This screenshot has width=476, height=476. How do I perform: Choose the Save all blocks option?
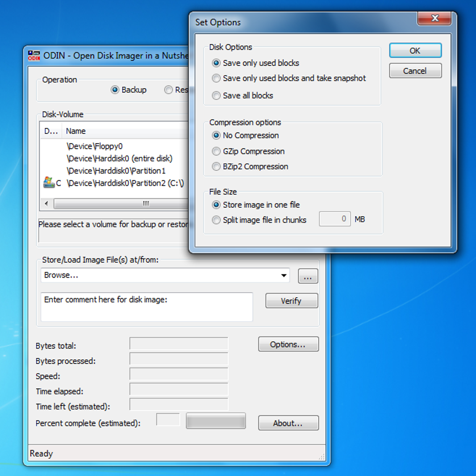tap(216, 96)
